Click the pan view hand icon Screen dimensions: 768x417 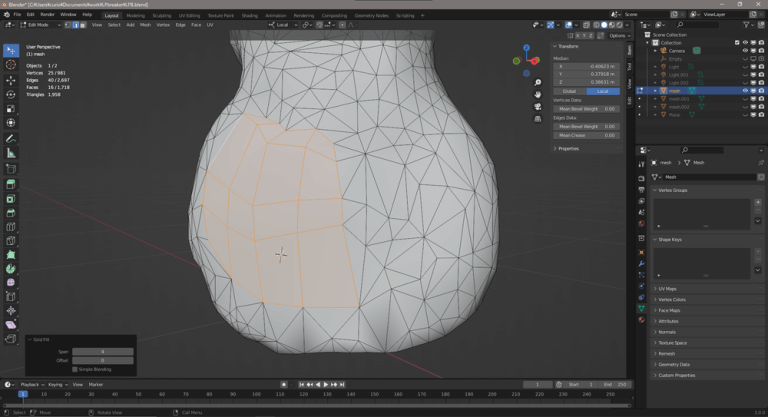click(x=537, y=94)
